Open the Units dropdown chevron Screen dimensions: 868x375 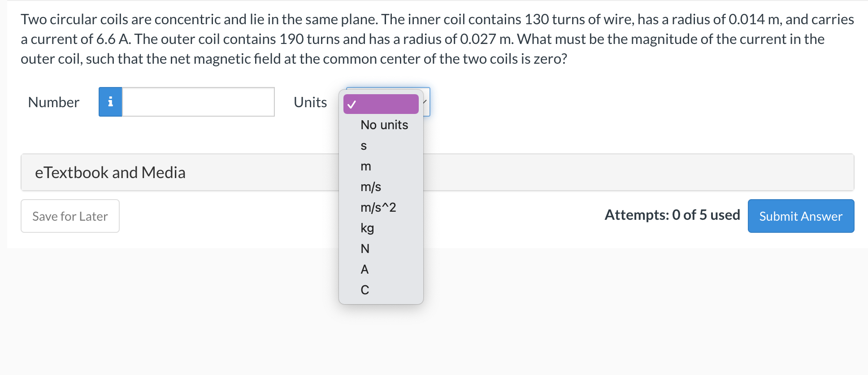pos(425,102)
